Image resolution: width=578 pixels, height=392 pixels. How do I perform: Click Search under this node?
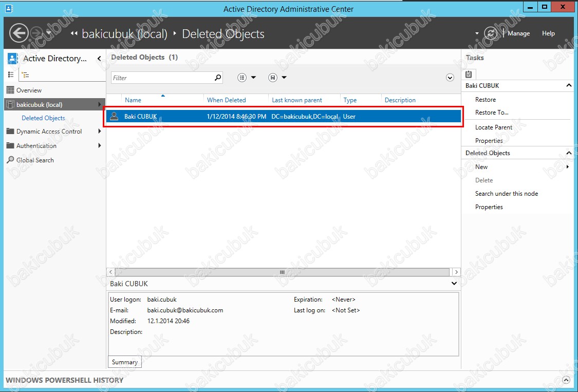coord(507,194)
